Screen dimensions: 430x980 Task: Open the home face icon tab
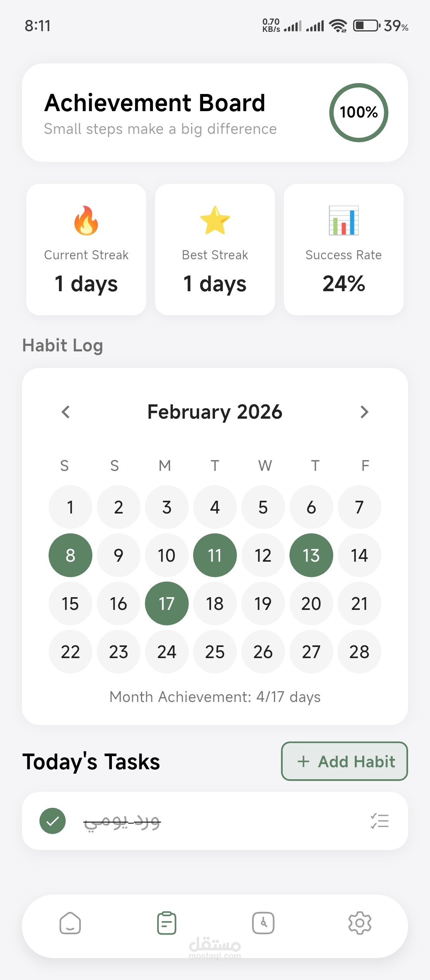point(70,923)
